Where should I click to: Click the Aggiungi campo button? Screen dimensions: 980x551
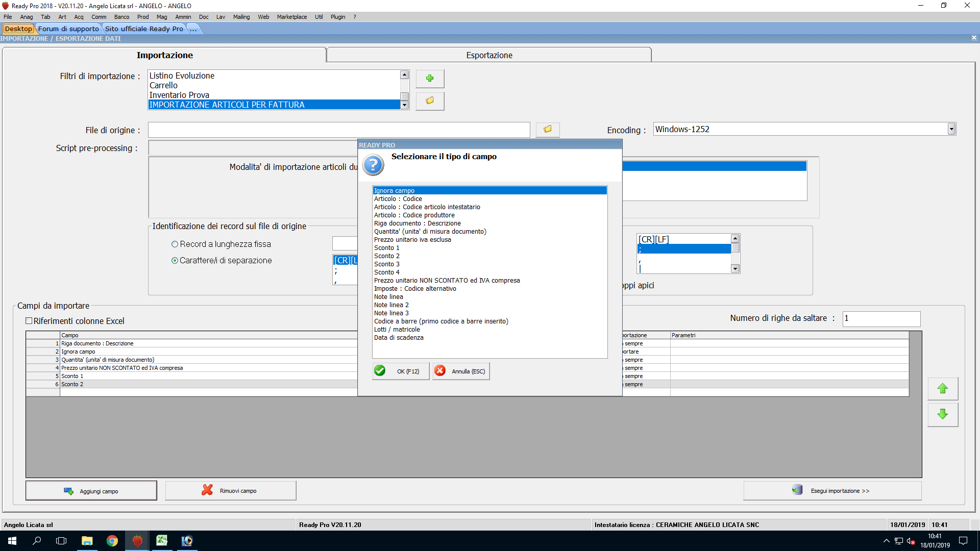[91, 491]
